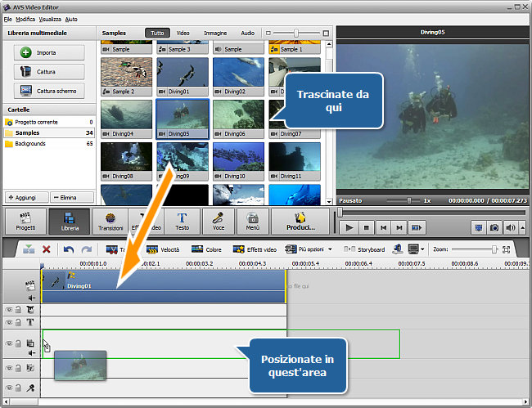Screen dimensions: 532x408
Task: Open the Colore correction tool
Action: (206, 249)
